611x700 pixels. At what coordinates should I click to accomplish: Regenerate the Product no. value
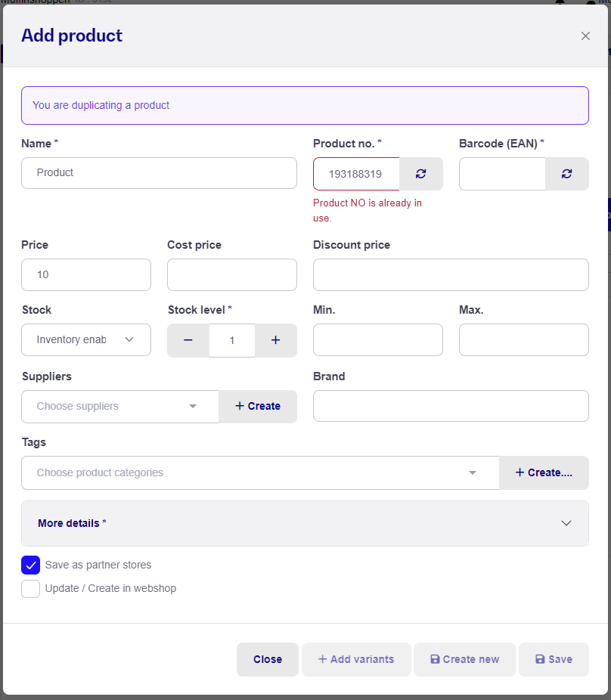coord(420,174)
